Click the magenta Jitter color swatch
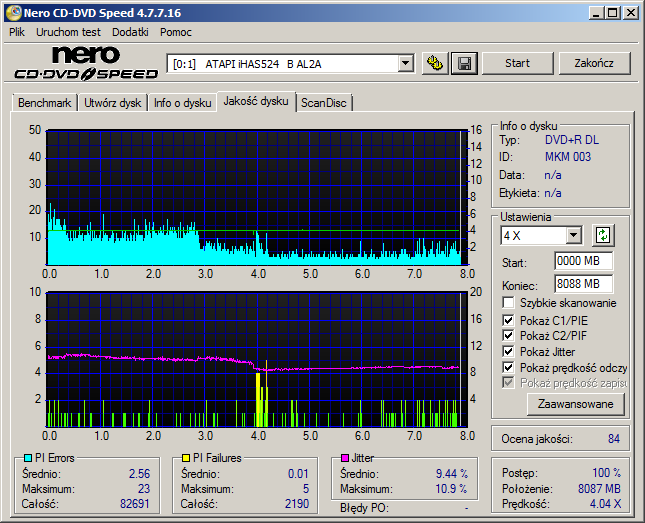This screenshot has width=645, height=523. 345,458
